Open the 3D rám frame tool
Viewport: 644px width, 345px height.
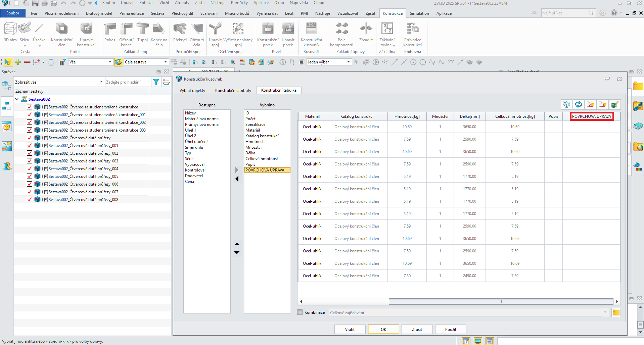point(10,33)
